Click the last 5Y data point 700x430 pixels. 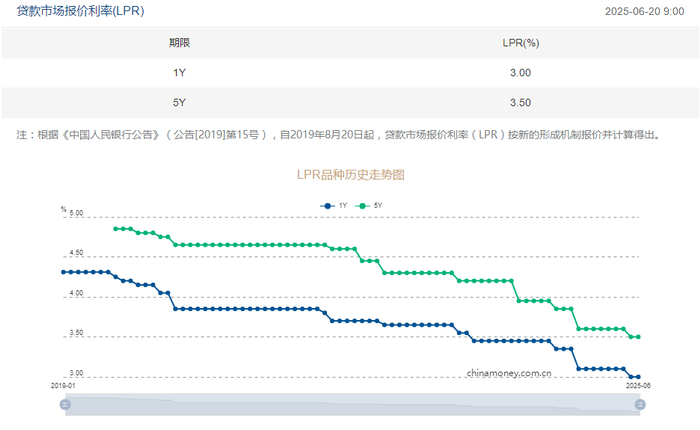638,337
